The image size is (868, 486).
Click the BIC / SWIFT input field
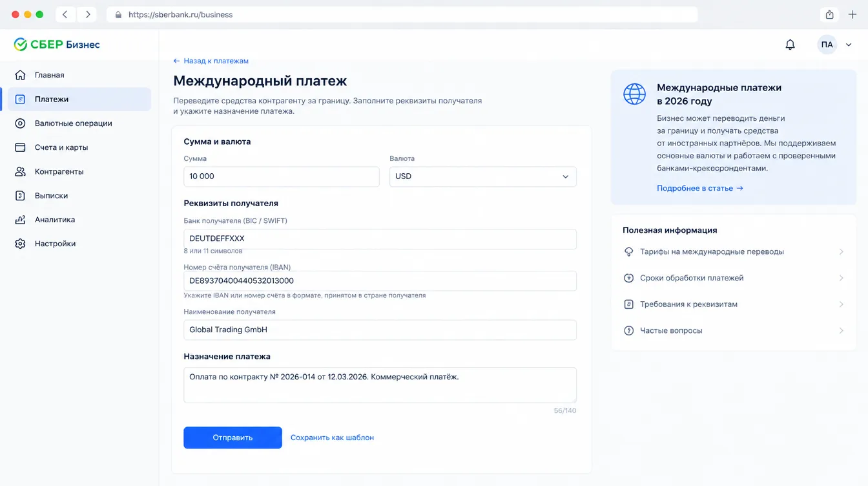380,238
